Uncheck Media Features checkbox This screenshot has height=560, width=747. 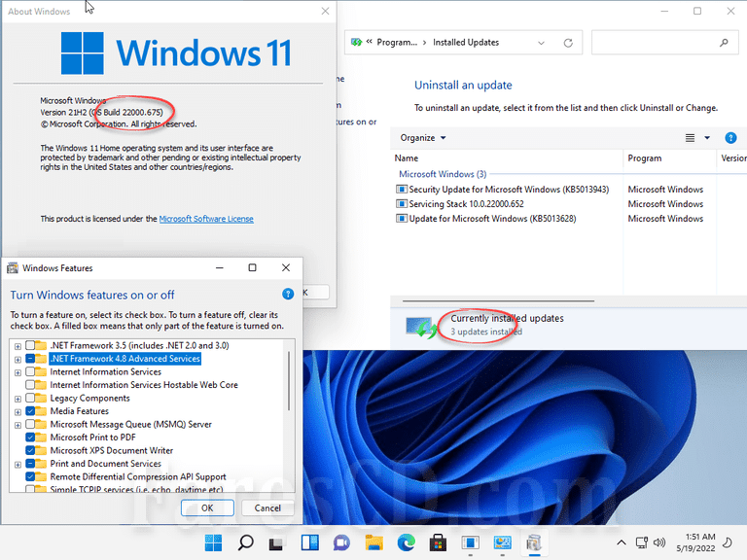[x=30, y=411]
